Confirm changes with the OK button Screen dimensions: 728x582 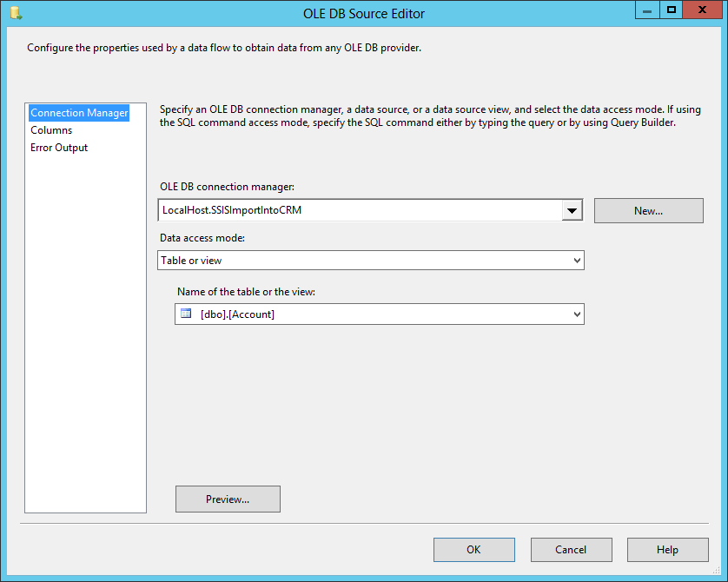(473, 549)
